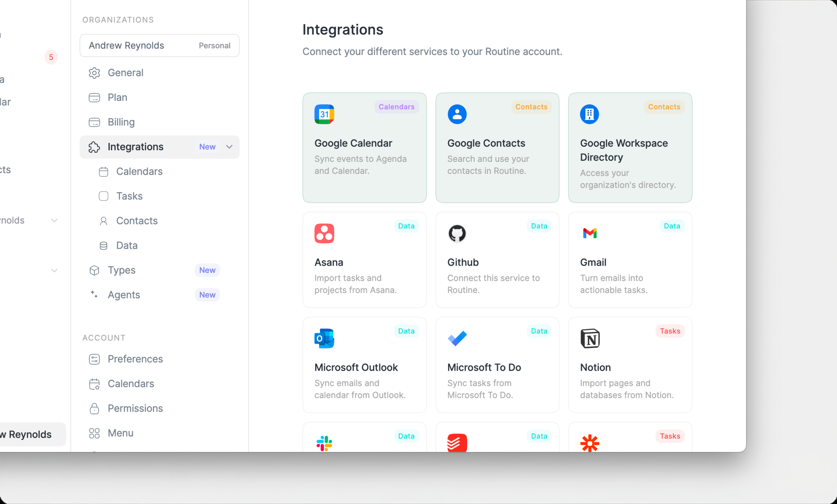Screen dimensions: 837x504
Task: Click the Todoist logo icon
Action: (x=457, y=443)
